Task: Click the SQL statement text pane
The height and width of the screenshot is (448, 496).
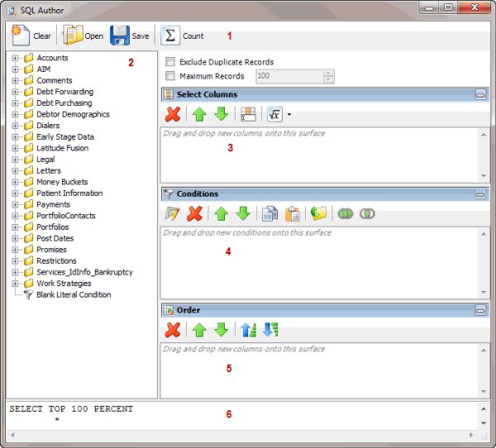Action: (x=242, y=415)
